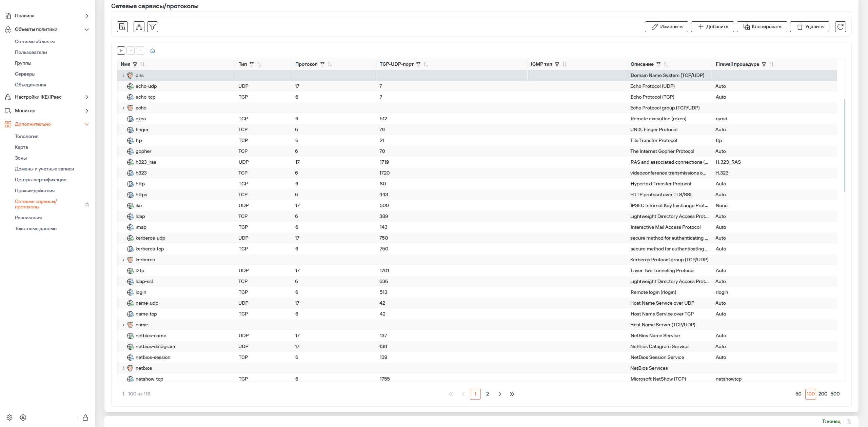Image resolution: width=868 pixels, height=427 pixels.
Task: Jump to the last page arrow
Action: [x=512, y=394]
